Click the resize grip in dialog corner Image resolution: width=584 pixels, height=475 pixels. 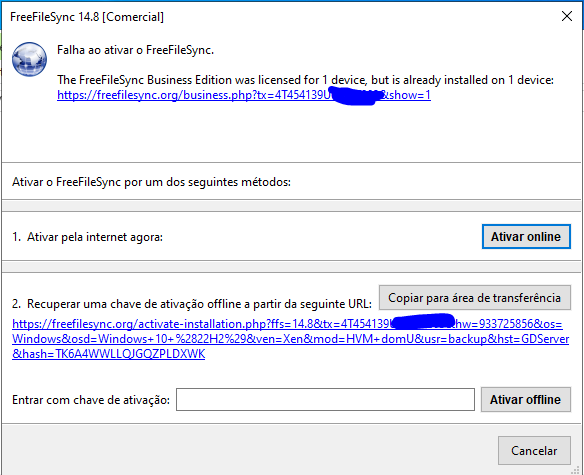576,471
